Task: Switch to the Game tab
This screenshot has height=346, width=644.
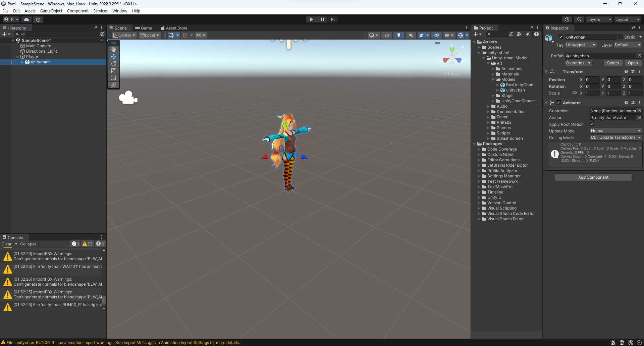Action: 144,28
